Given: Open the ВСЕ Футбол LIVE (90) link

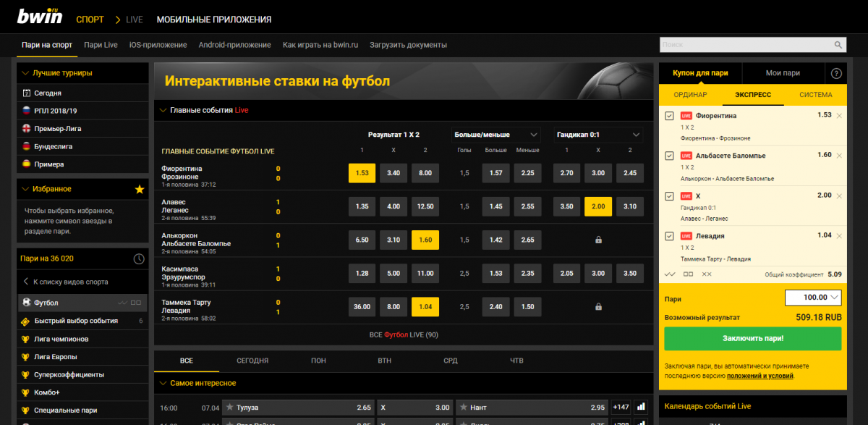Looking at the screenshot, I should [x=404, y=335].
